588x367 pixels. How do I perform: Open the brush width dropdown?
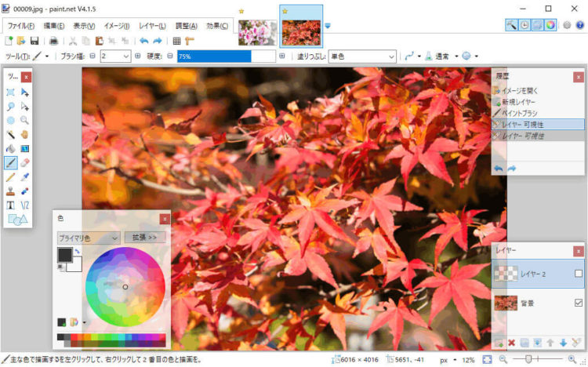click(x=115, y=56)
